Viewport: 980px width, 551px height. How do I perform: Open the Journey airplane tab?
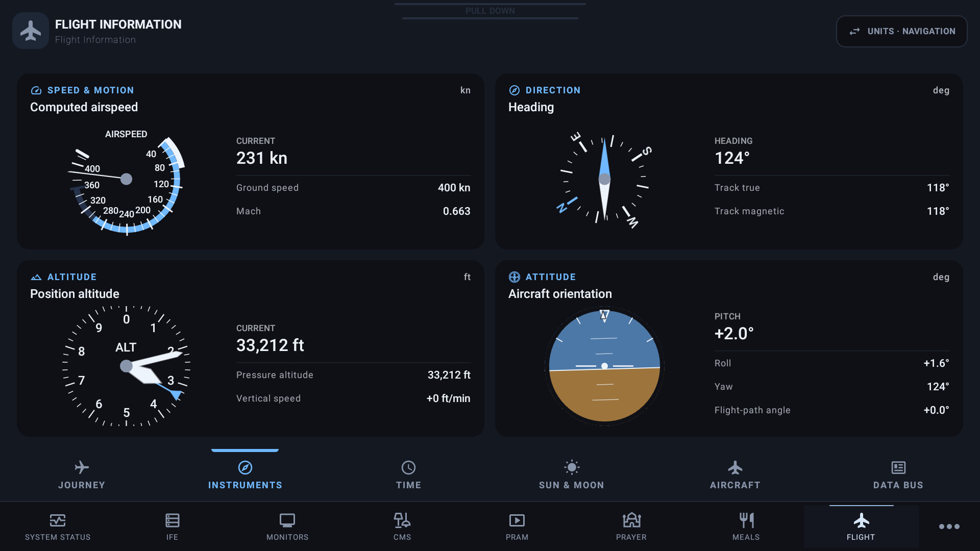pyautogui.click(x=82, y=475)
